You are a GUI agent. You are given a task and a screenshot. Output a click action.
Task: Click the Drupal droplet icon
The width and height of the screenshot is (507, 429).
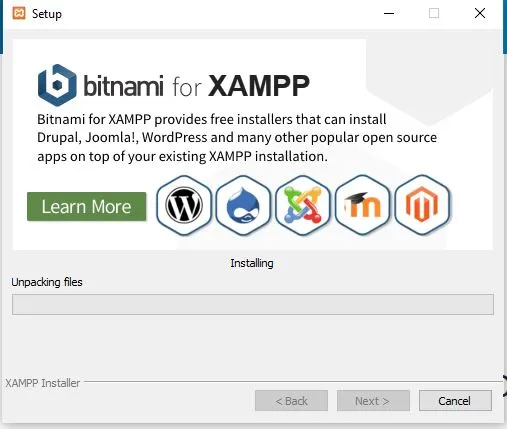[x=243, y=205]
